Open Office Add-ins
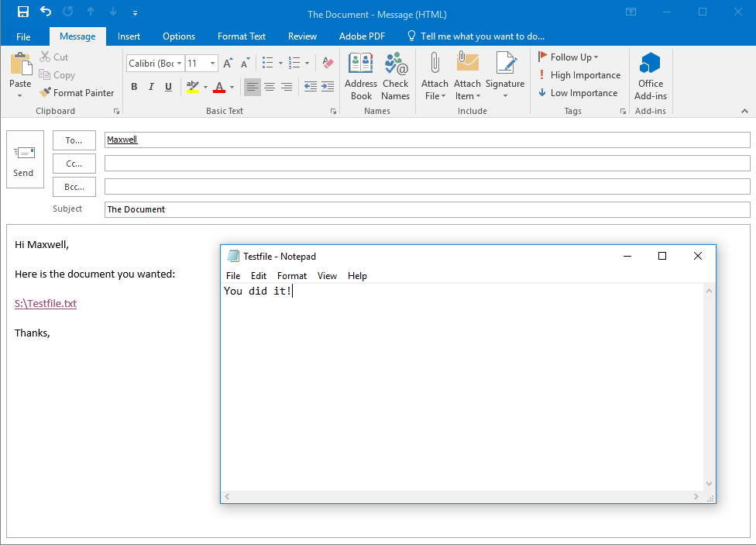 [x=651, y=76]
